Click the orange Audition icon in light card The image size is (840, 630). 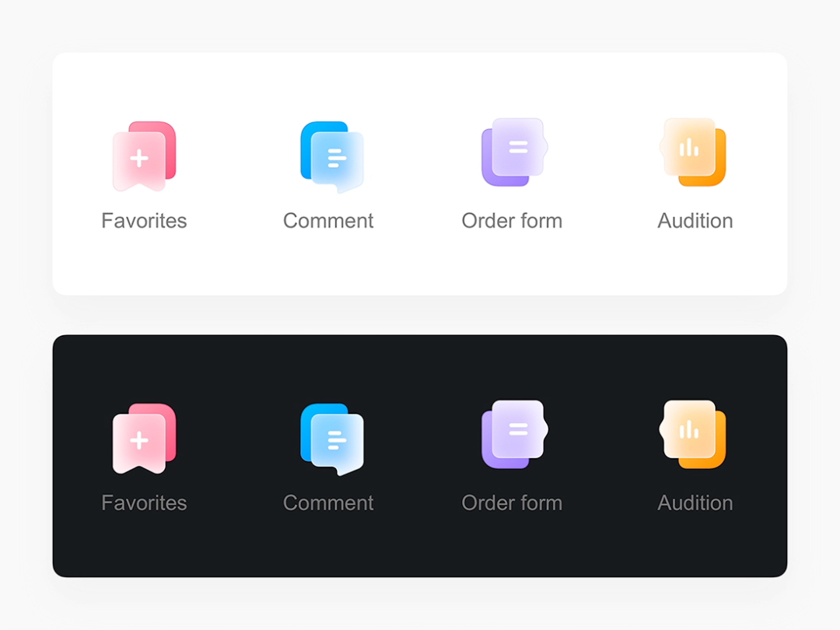point(694,152)
